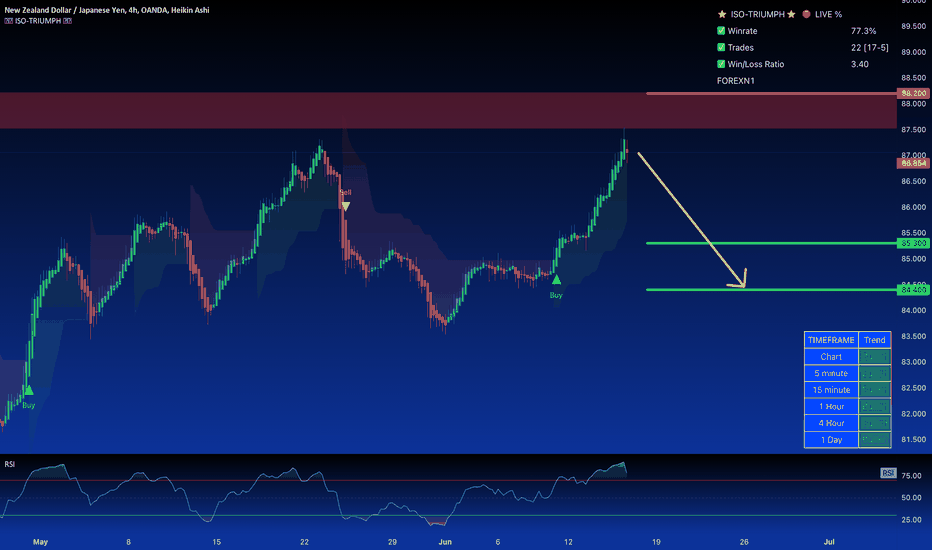Click the lower green horizontal line at 84.400
Viewport: 932px width, 550px height.
(x=771, y=290)
